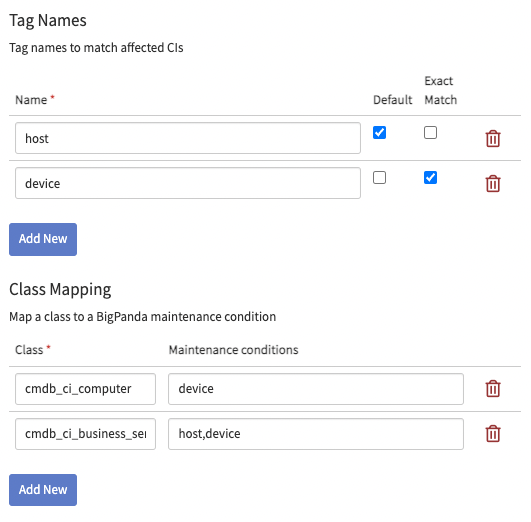Edit maintenance conditions field containing device
The width and height of the screenshot is (531, 522).
316,389
